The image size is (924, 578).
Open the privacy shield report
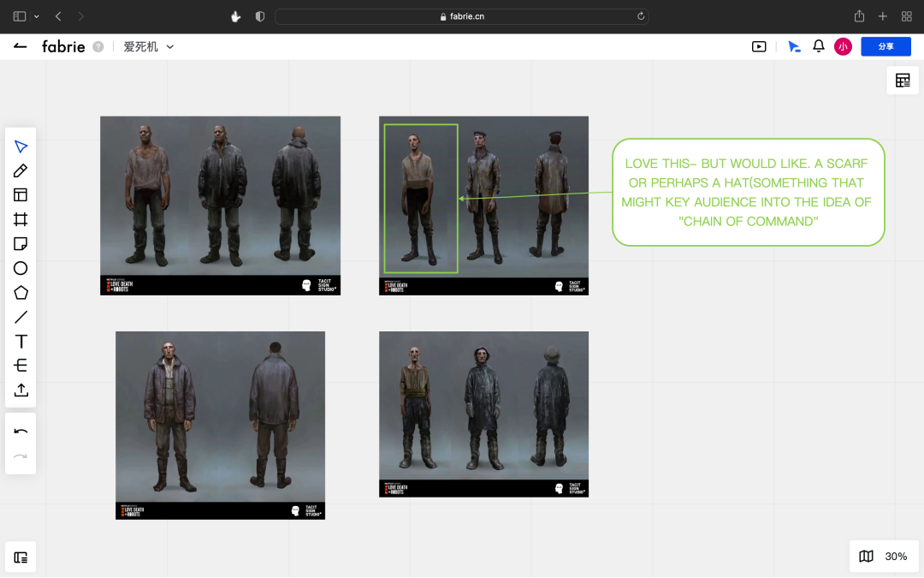[260, 16]
